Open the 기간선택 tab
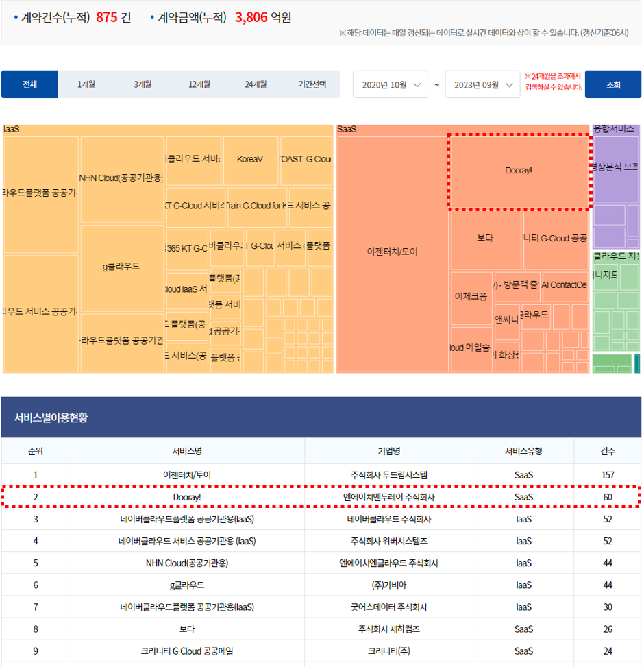The height and width of the screenshot is (667, 644). [x=312, y=84]
